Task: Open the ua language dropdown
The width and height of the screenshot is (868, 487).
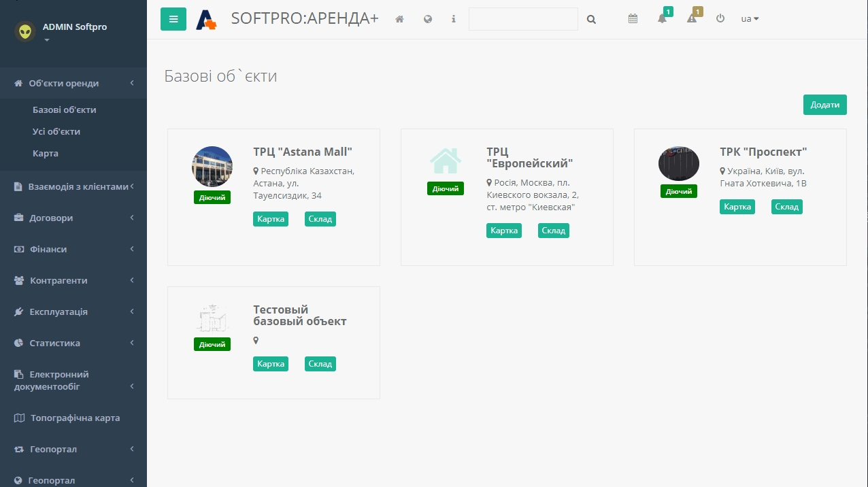Action: click(750, 19)
